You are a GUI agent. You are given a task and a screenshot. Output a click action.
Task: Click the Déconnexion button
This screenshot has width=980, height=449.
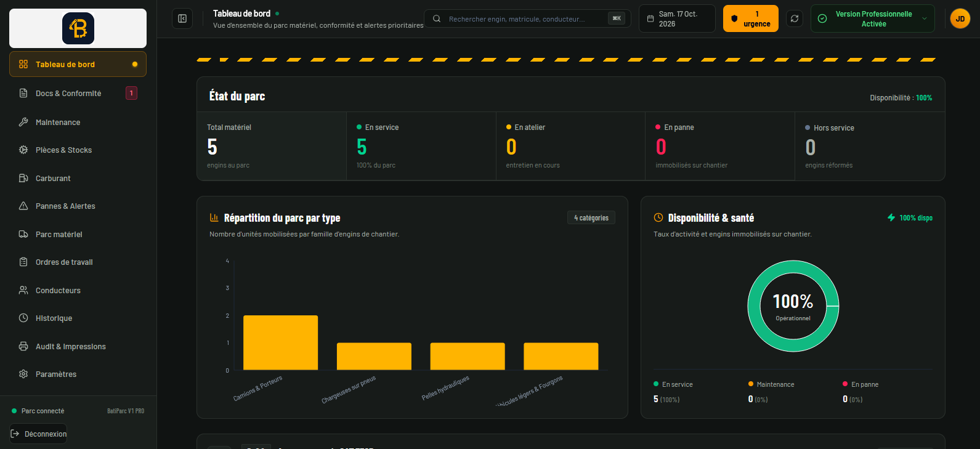point(38,434)
